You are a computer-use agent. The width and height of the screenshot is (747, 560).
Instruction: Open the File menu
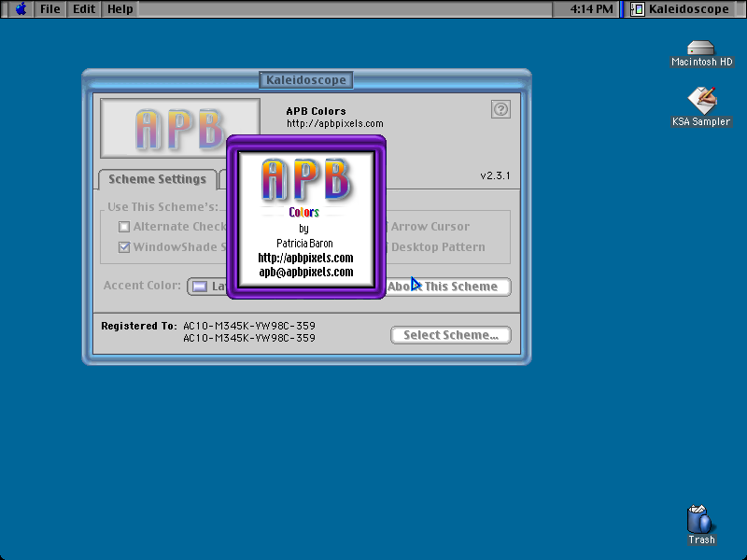point(50,9)
